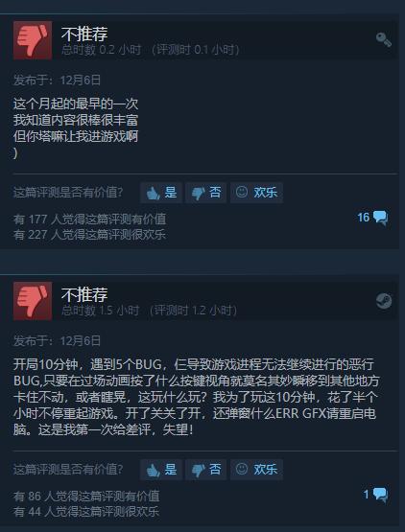Click the second review's 总时数 1.5 小时 playtime text

[101, 311]
